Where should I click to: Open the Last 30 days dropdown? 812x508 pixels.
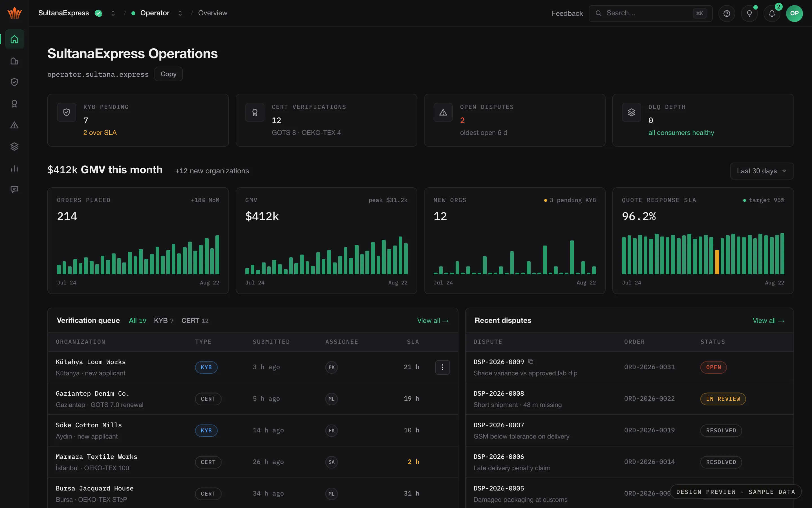762,171
